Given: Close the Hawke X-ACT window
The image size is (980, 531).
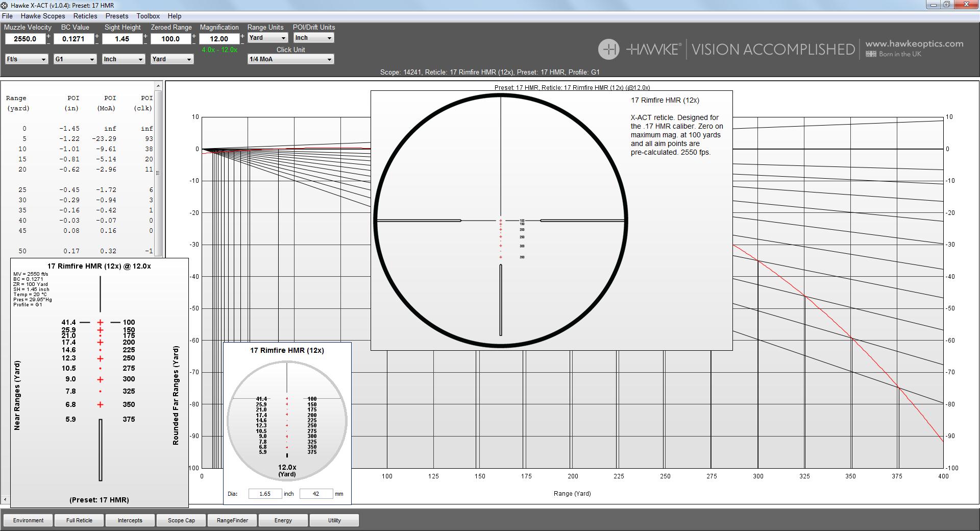Looking at the screenshot, I should [966, 5].
